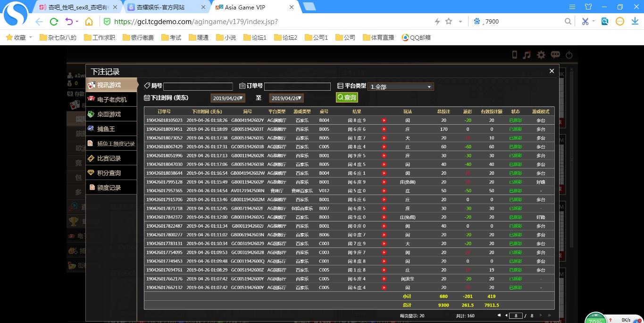The height and width of the screenshot is (323, 644).
Task: Click the green 查询 search button
Action: click(347, 97)
